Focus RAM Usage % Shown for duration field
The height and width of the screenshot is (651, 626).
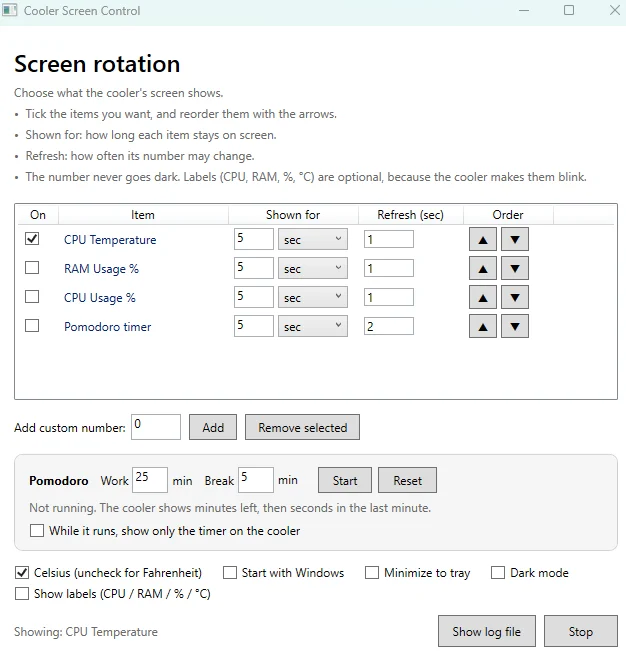[254, 268]
